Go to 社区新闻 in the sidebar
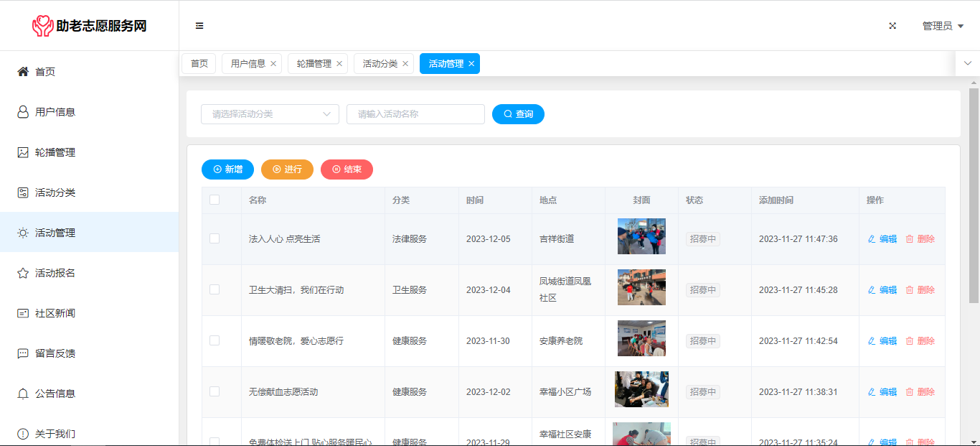 click(55, 313)
